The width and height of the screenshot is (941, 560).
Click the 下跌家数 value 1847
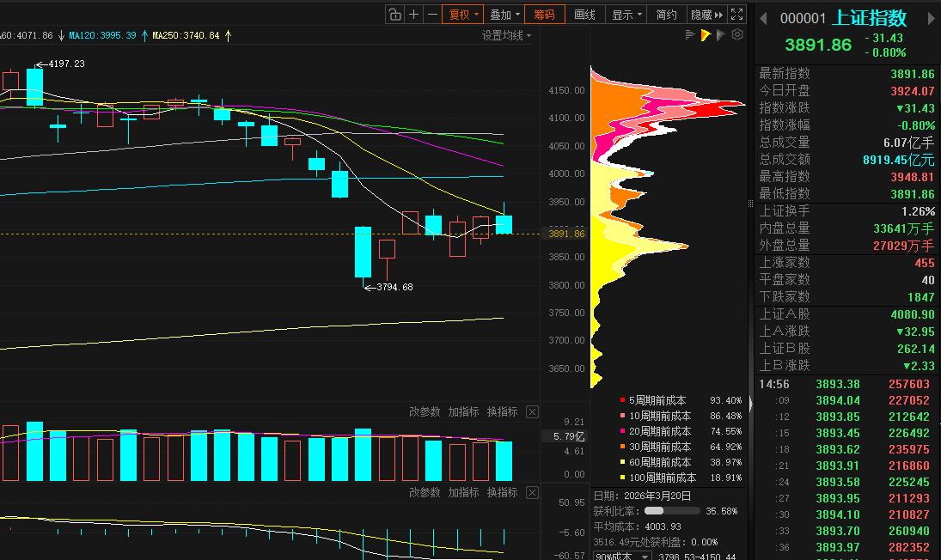[x=920, y=297]
